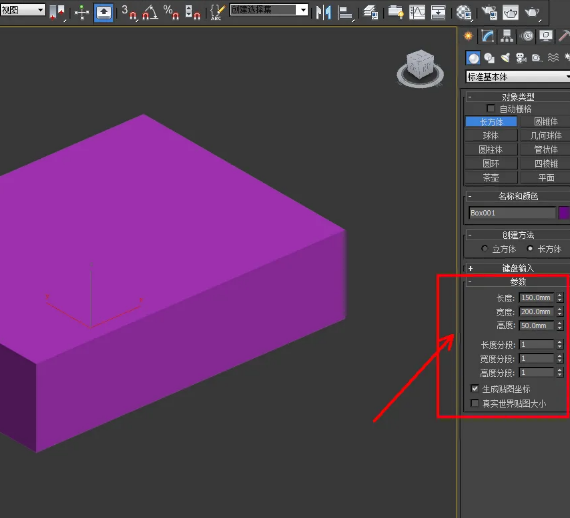Open the Layer Manager icon
Screen dimensions: 570x518
tap(371, 13)
